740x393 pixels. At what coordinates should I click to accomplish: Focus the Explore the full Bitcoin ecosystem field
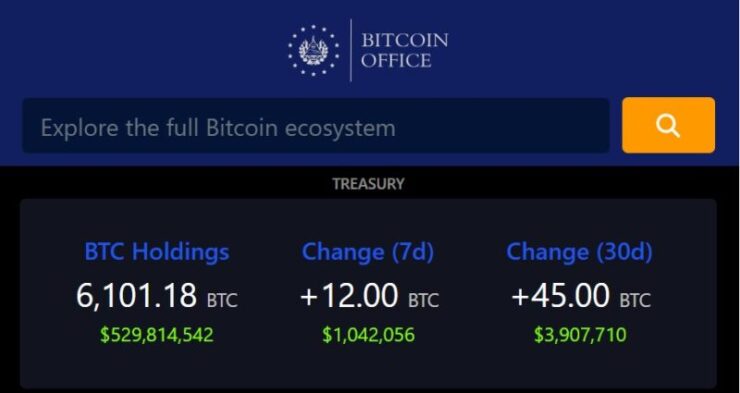click(x=316, y=125)
